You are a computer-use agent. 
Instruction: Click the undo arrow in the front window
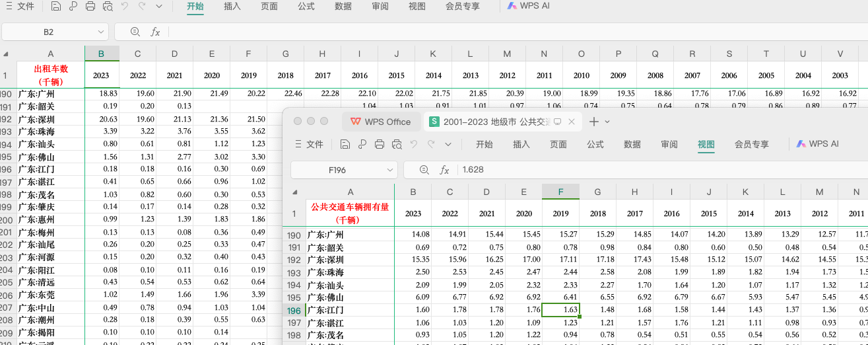[x=414, y=144]
